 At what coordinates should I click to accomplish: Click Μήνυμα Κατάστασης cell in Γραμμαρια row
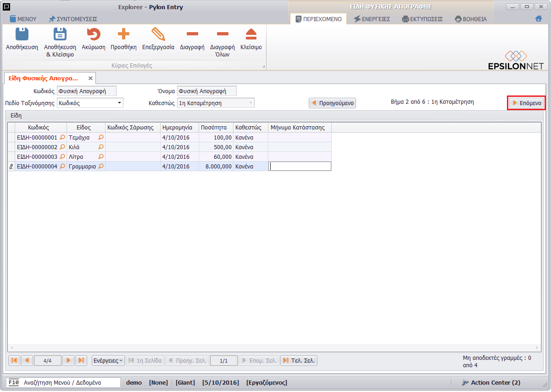(300, 166)
